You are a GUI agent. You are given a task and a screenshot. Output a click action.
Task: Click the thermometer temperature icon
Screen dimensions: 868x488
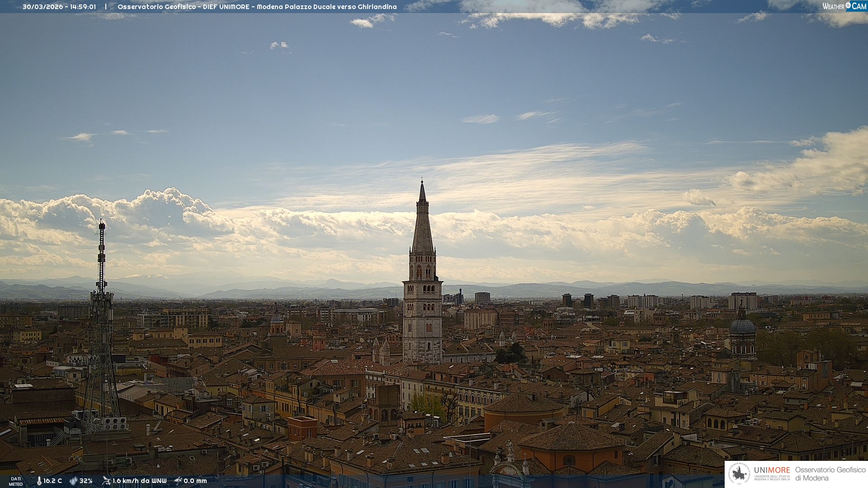tap(39, 481)
